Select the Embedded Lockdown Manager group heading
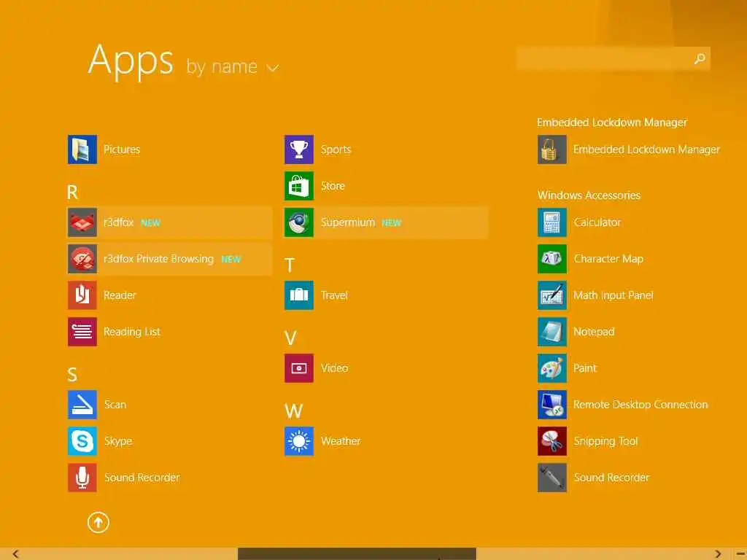Image resolution: width=747 pixels, height=560 pixels. [x=612, y=122]
